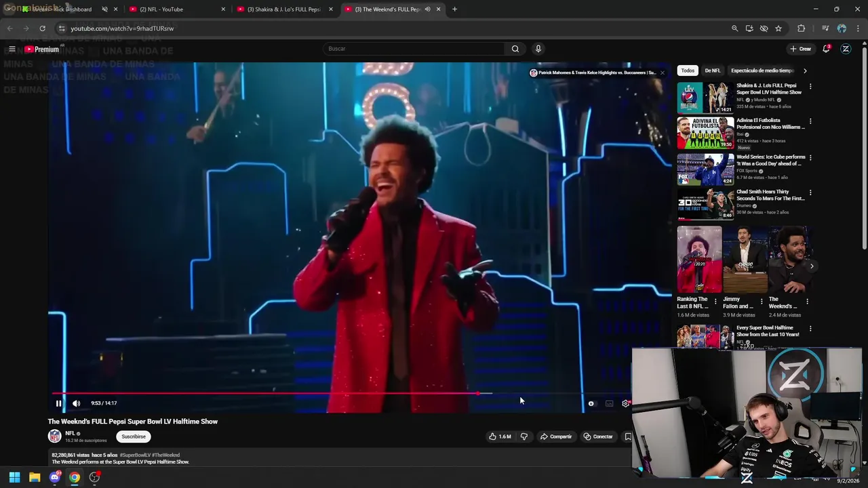868x488 pixels.
Task: Show the next shorts with the carousel arrow
Action: pos(812,266)
